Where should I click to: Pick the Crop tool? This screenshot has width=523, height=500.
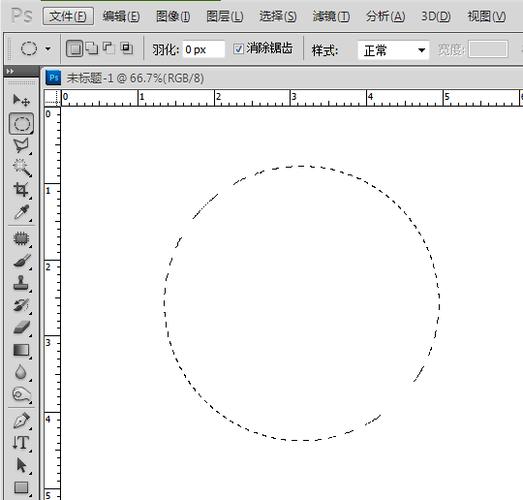(21, 189)
